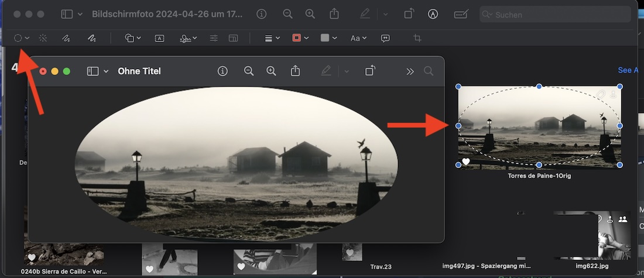Click Share icon in Ohne Titel window
This screenshot has height=278, width=644.
click(x=296, y=71)
